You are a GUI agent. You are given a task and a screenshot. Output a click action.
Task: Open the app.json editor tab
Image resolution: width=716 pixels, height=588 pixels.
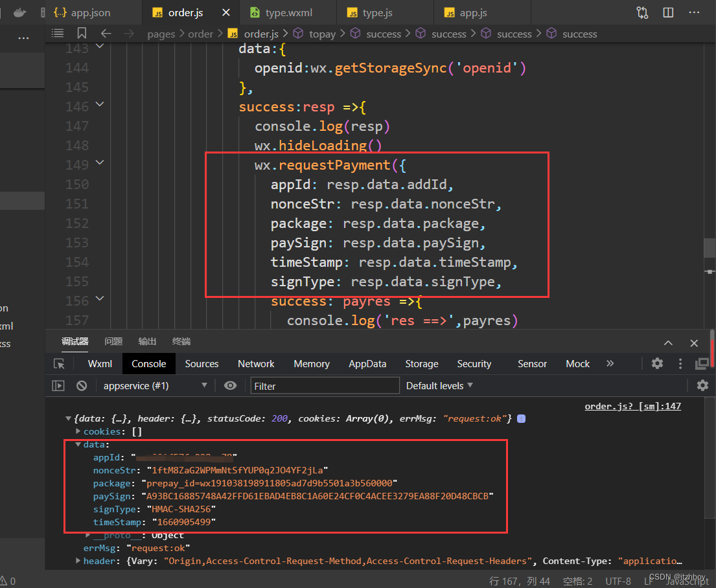pyautogui.click(x=83, y=13)
